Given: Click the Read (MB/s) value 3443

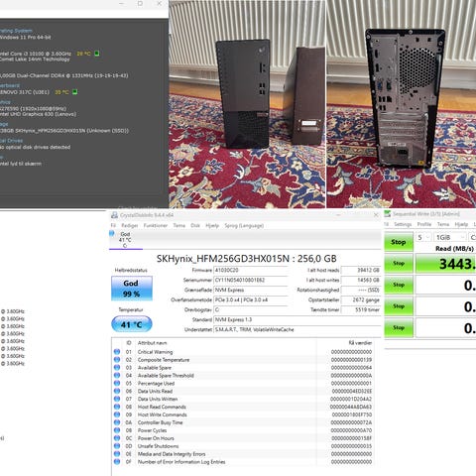Looking at the screenshot, I should click(x=445, y=264).
